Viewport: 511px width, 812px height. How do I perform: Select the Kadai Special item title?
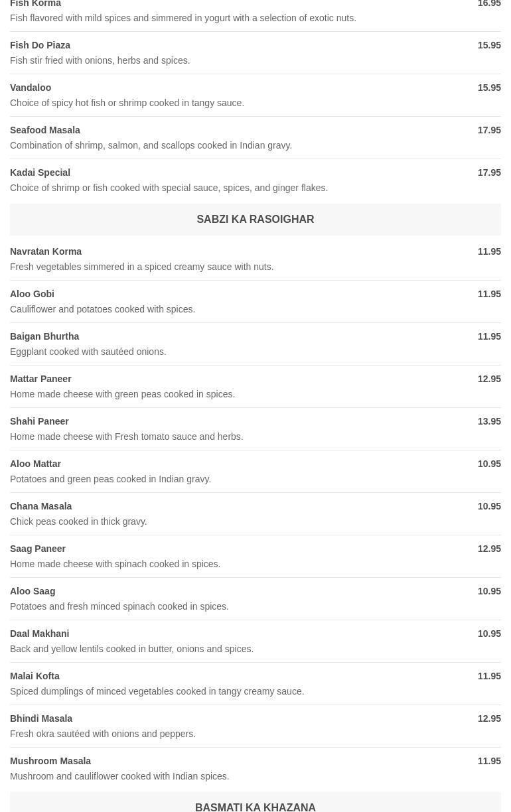click(x=40, y=172)
